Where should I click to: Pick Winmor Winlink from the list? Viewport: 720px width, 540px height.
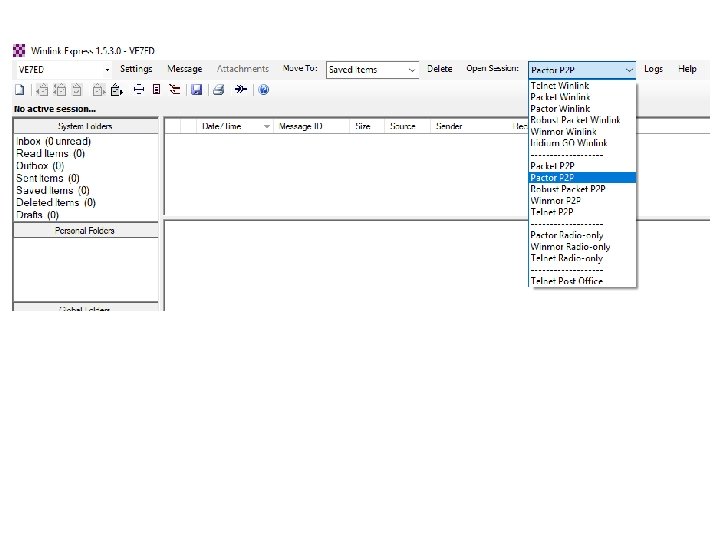582,132
